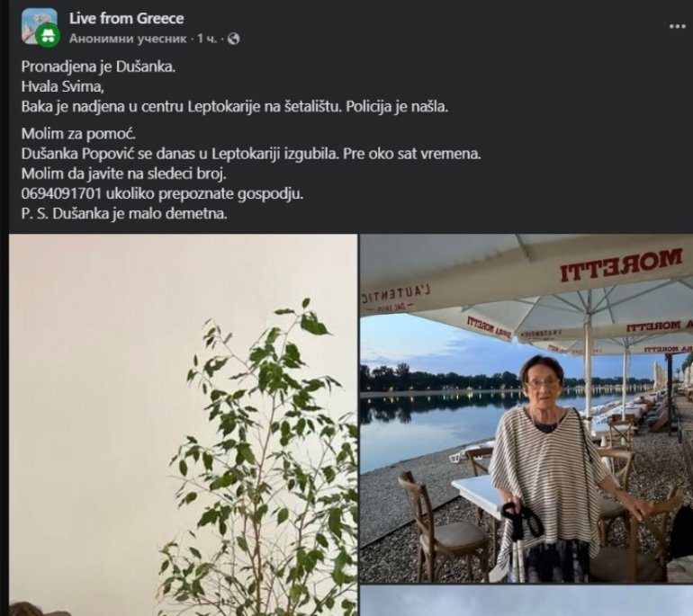Click the Molim za pomoć line

click(77, 133)
